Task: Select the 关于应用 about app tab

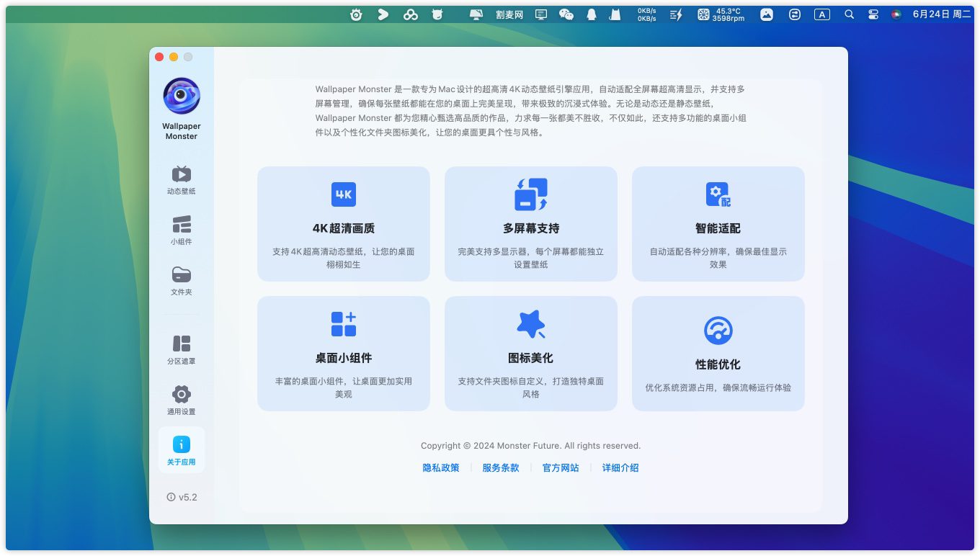Action: coord(182,449)
